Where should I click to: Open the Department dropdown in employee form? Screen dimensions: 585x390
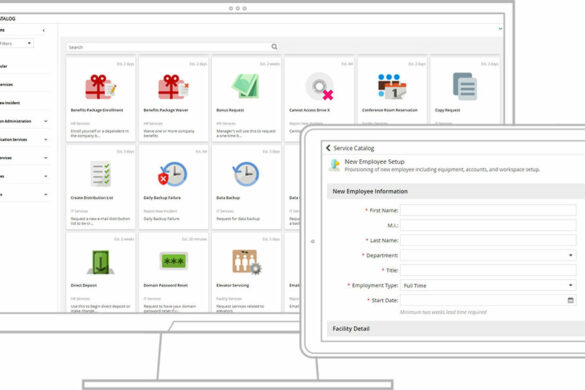(488, 255)
